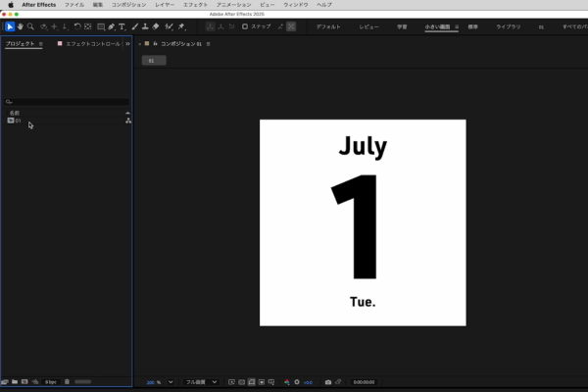
Task: Switch to the ライブラリ workspace
Action: click(508, 27)
